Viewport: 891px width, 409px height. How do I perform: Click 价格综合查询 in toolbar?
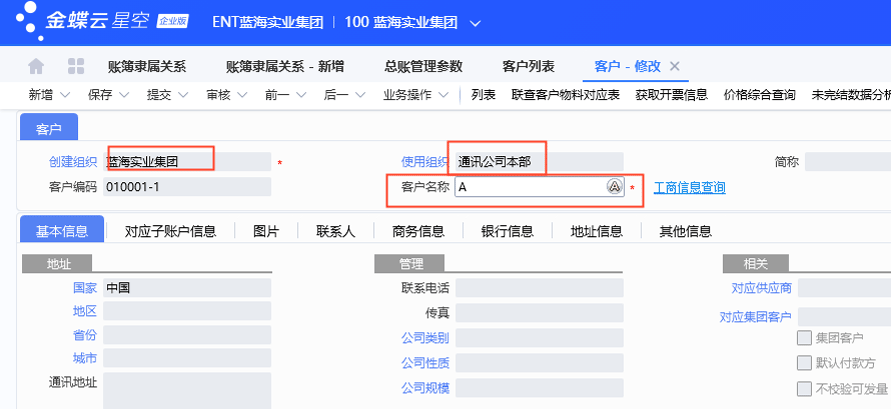coord(759,95)
